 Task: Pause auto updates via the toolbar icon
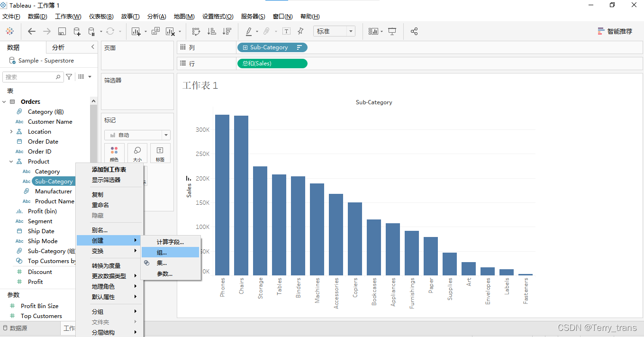[x=91, y=31]
